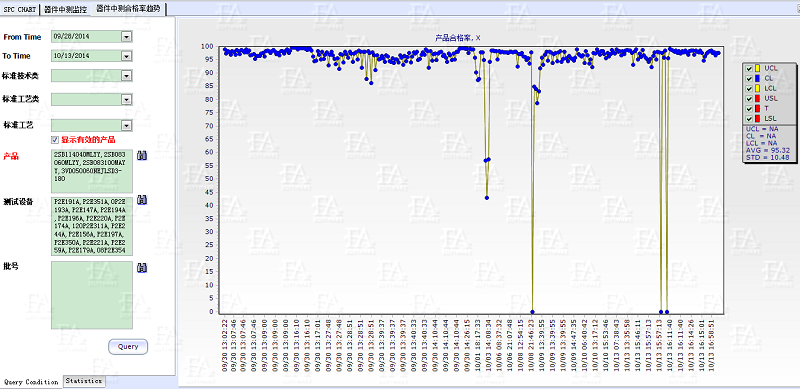Click the 测试设备 label

(18, 201)
